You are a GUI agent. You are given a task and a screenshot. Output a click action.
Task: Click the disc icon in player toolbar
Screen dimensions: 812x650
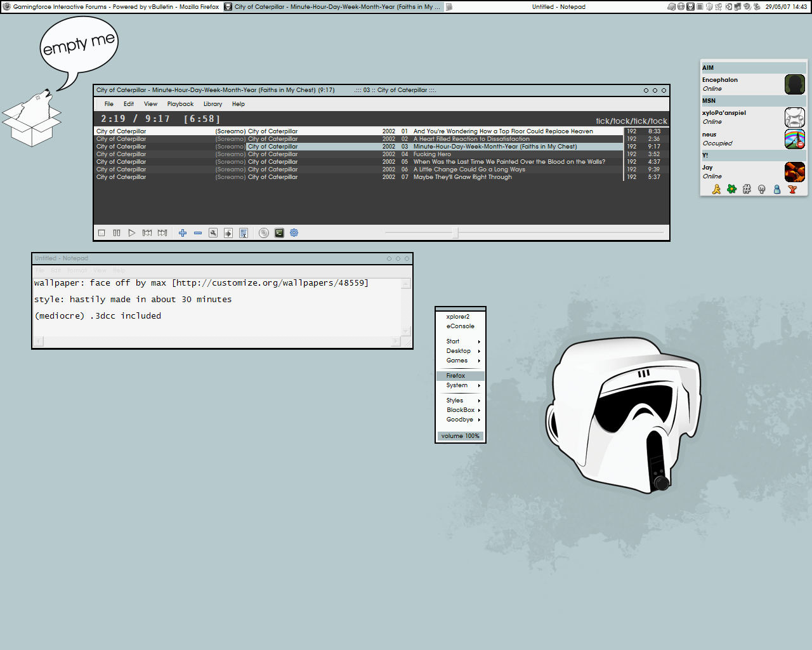(264, 233)
